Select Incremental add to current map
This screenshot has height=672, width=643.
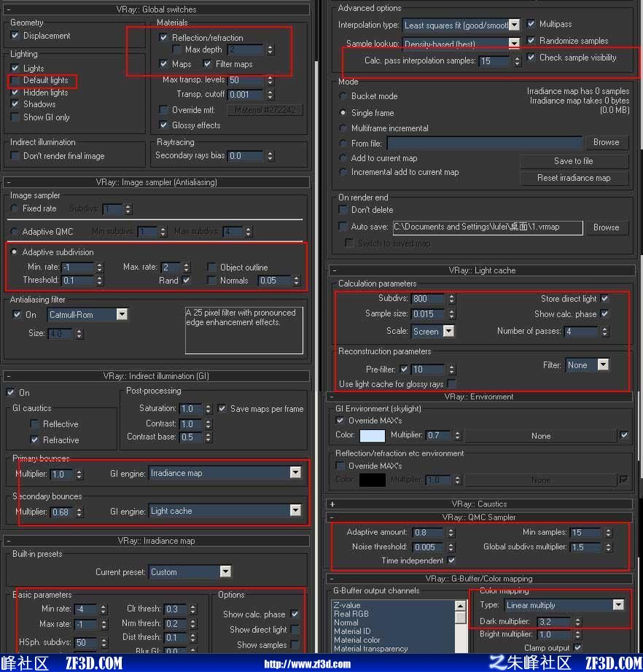[x=343, y=172]
